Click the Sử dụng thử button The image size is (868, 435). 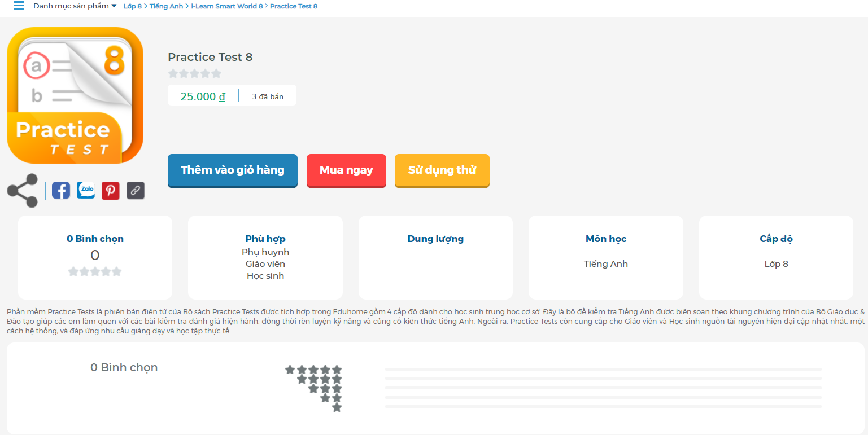[442, 170]
